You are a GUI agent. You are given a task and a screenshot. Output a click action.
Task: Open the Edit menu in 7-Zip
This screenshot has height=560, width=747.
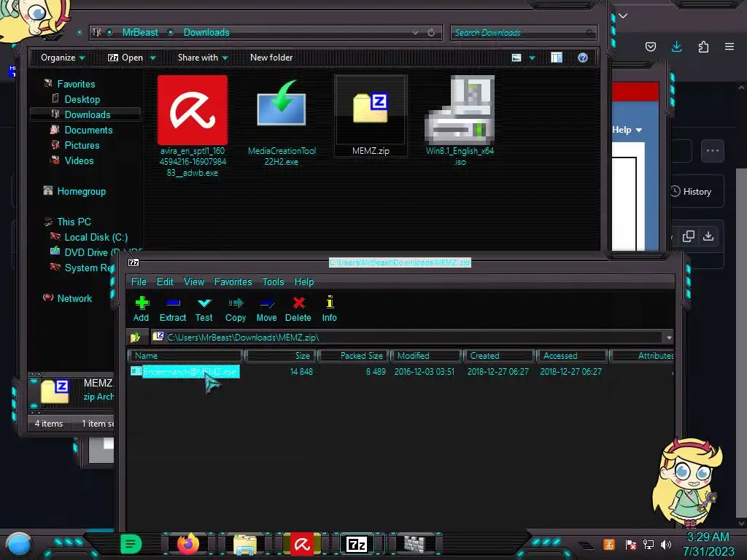[x=165, y=282]
